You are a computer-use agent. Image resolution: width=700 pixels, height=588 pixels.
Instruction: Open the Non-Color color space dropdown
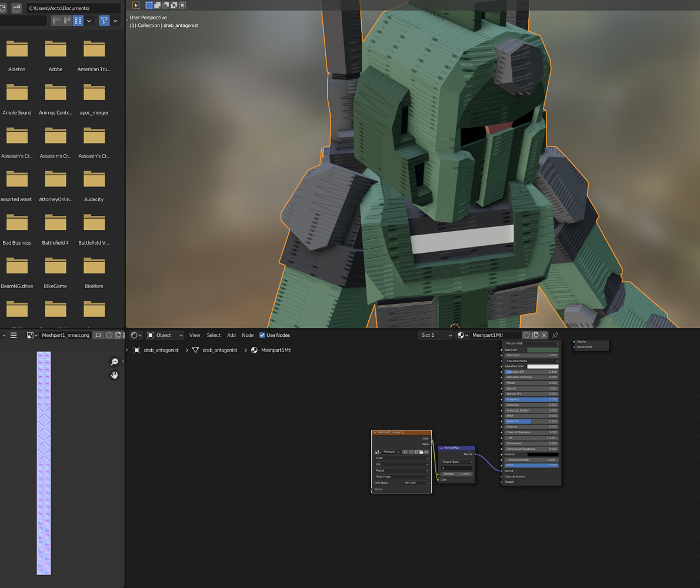[416, 483]
